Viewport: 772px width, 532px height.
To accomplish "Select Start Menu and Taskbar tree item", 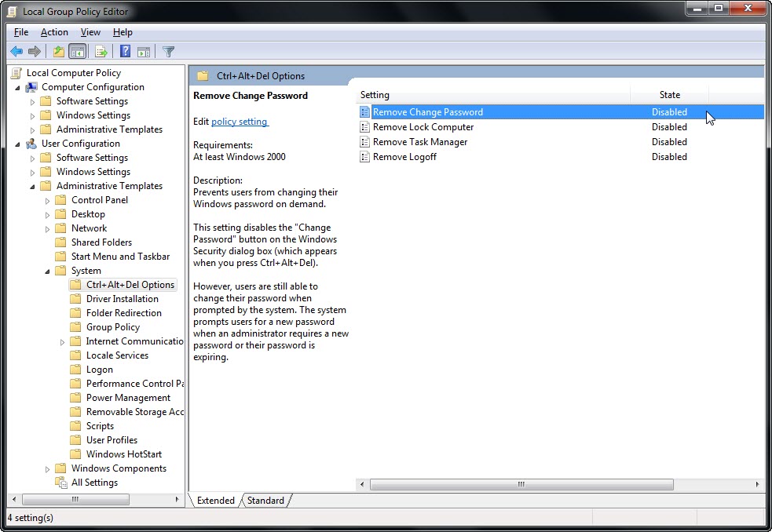I will click(121, 257).
